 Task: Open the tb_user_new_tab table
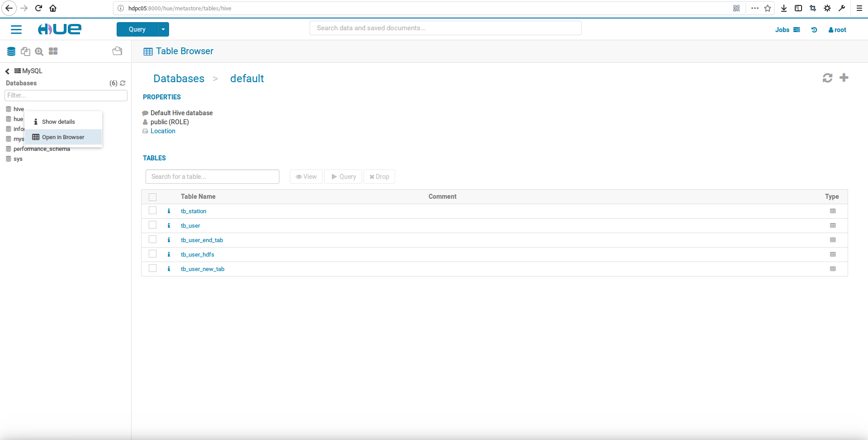pyautogui.click(x=203, y=269)
